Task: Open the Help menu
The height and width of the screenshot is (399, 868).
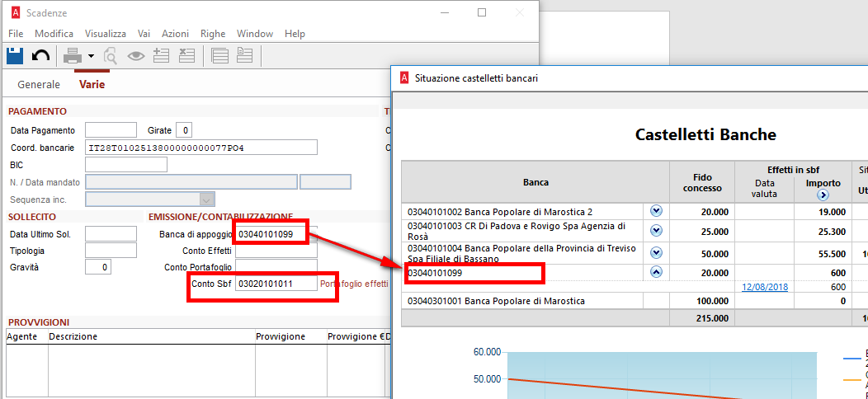Action: (x=295, y=34)
